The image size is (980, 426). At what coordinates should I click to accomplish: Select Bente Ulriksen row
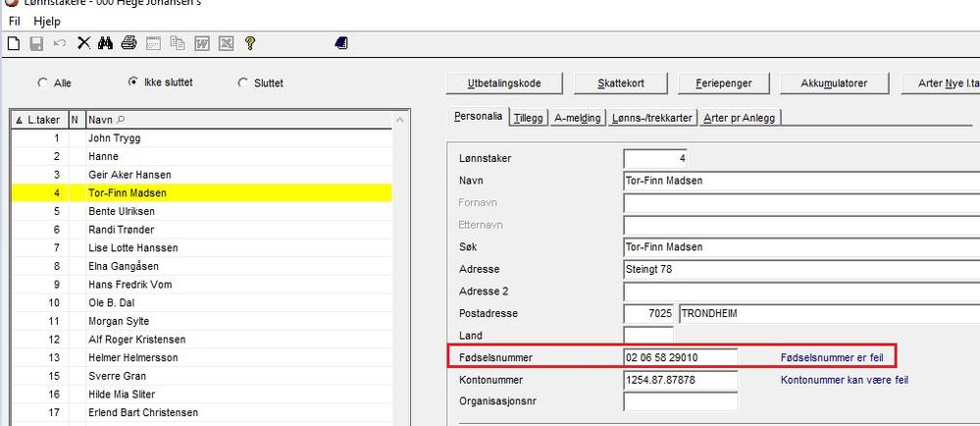[201, 211]
